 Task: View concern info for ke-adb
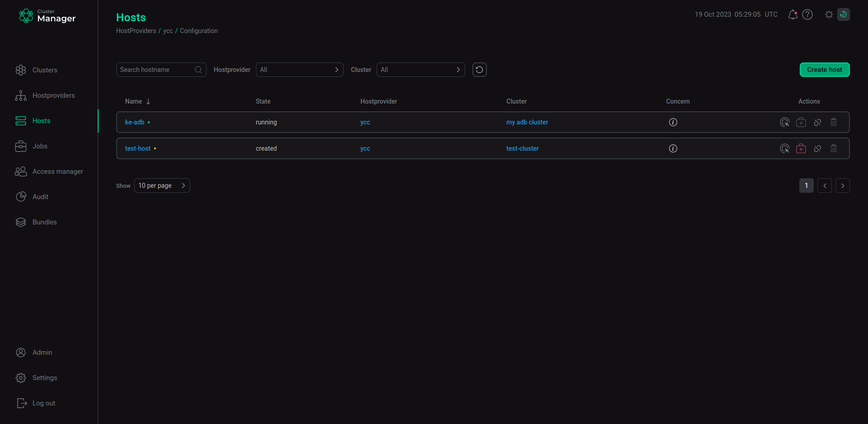click(x=673, y=122)
